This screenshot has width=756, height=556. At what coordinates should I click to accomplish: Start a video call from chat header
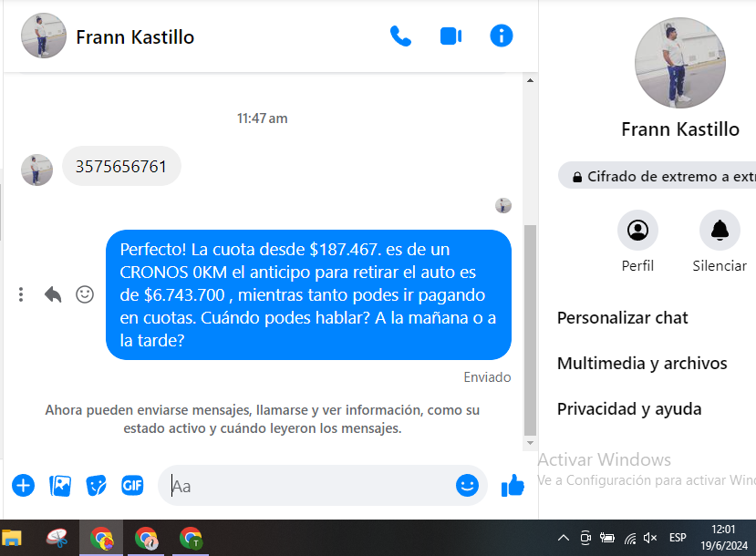[450, 36]
